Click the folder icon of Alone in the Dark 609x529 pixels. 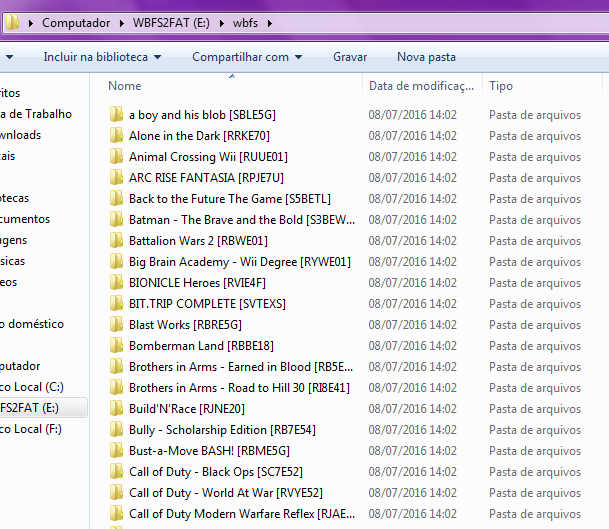pyautogui.click(x=117, y=136)
